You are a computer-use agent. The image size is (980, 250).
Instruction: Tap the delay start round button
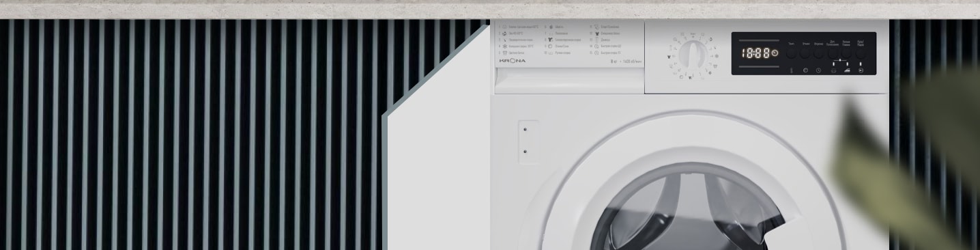818,53
